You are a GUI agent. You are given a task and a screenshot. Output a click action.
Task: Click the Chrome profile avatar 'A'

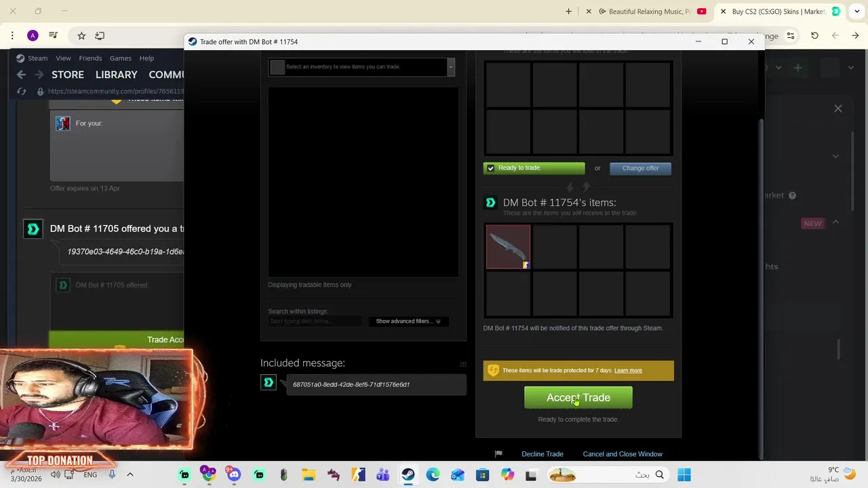(x=33, y=35)
